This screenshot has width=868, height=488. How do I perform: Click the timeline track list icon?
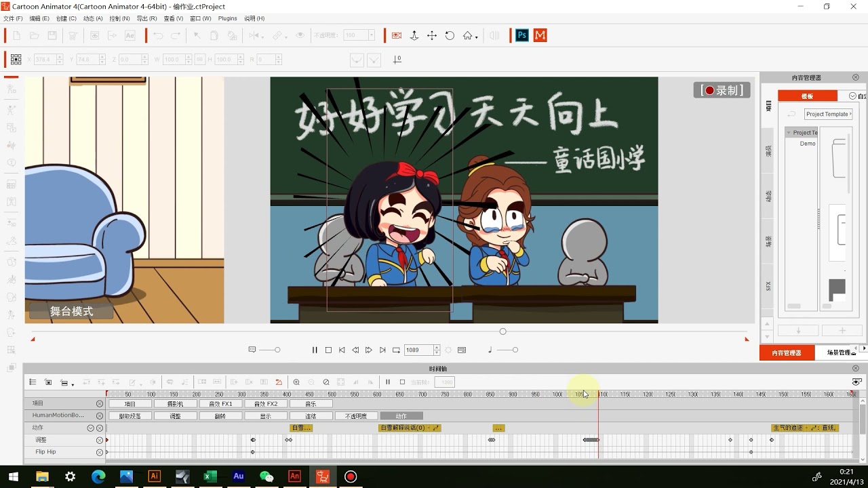(32, 382)
